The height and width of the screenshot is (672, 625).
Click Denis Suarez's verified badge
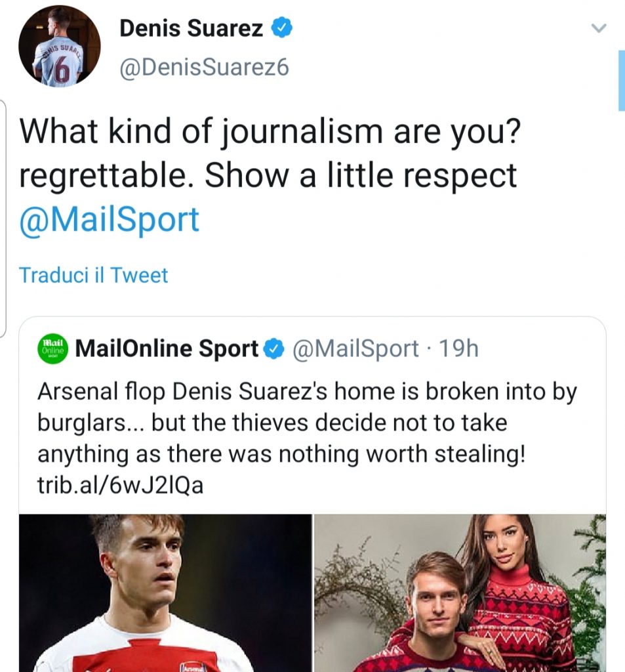point(282,27)
